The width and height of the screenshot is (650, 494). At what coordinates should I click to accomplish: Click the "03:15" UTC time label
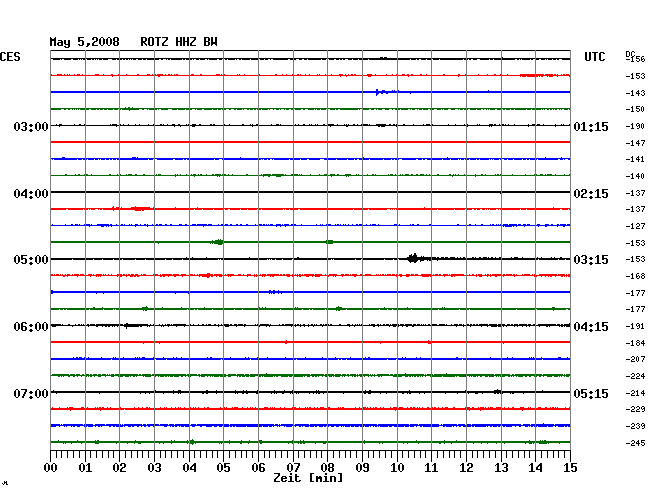[x=591, y=260]
